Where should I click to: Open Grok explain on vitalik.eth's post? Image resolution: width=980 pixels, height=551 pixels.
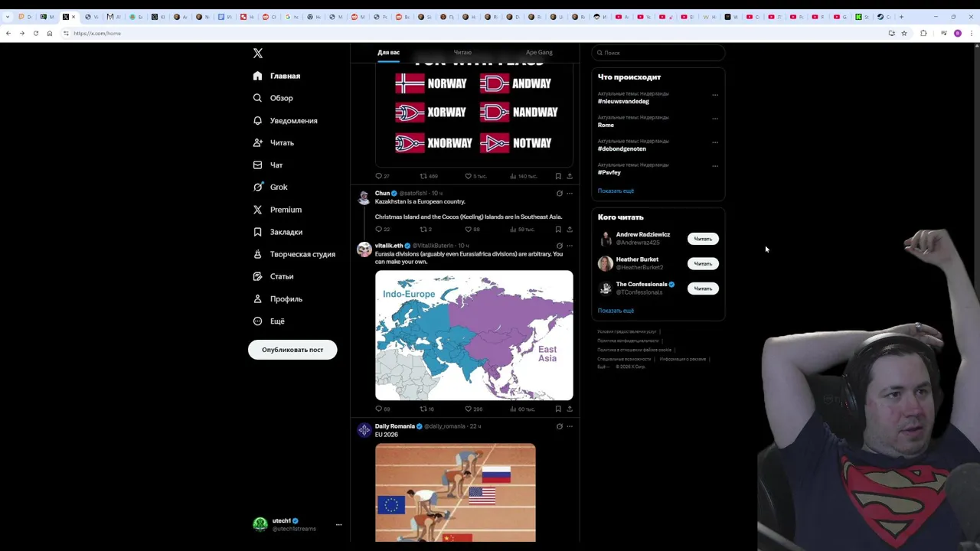[x=559, y=246]
